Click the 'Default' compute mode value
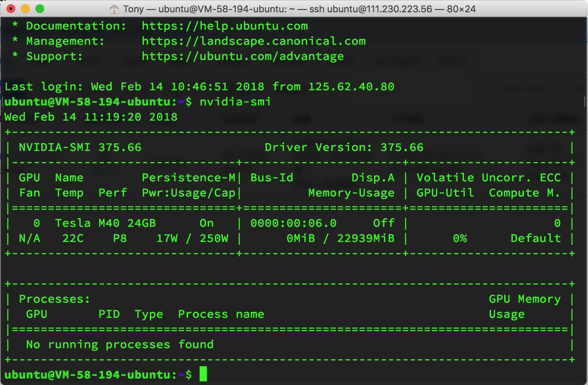The width and height of the screenshot is (588, 385). [536, 238]
